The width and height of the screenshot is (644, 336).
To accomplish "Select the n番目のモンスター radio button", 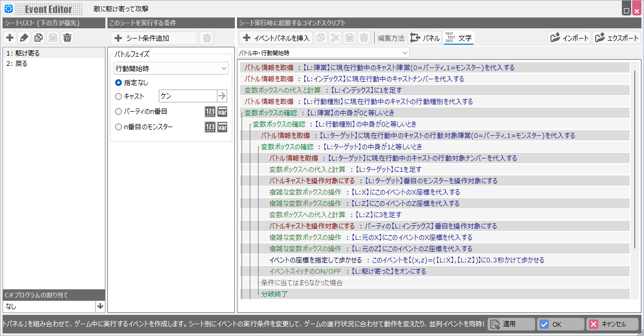I will point(119,127).
